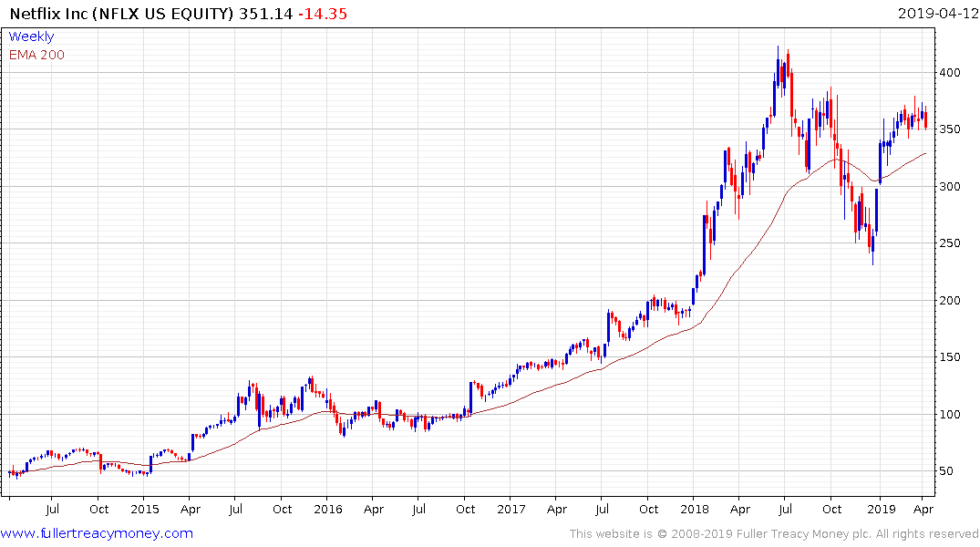Click the 2019 year label on time axis
This screenshot has width=980, height=547.
coord(882,509)
